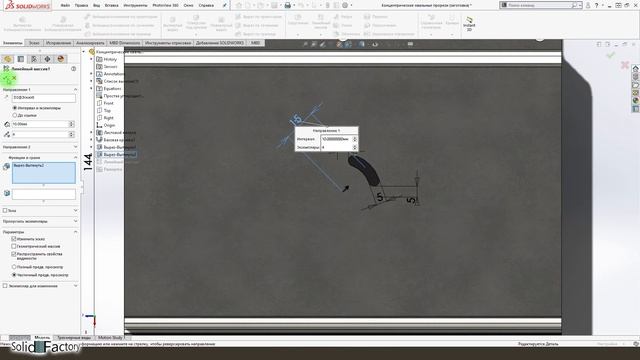This screenshot has width=640, height=360.
Task: Click the command search box
Action: tap(540, 5)
